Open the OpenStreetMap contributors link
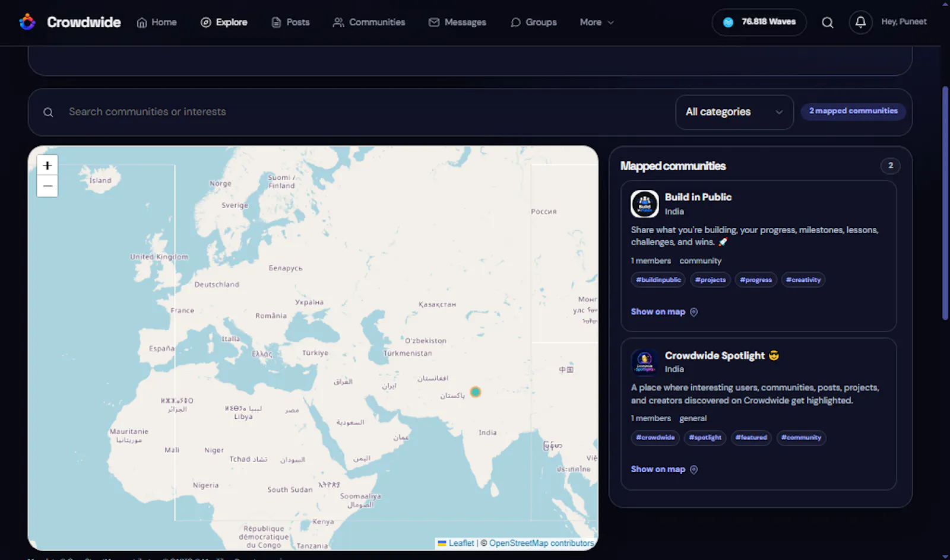The image size is (950, 560). coord(541,543)
